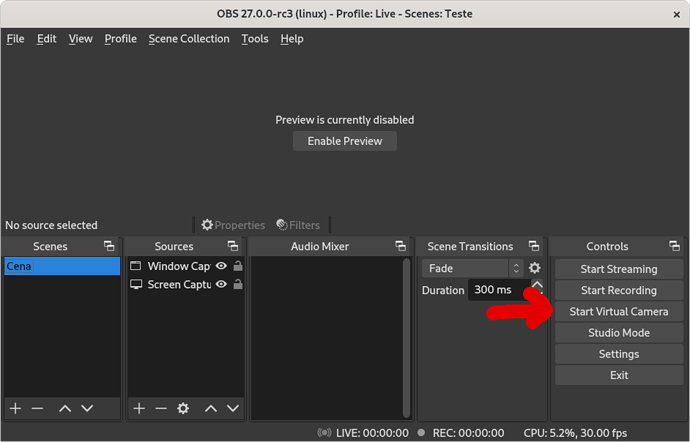The width and height of the screenshot is (690, 442).
Task: Switch to Studio Mode
Action: click(619, 332)
